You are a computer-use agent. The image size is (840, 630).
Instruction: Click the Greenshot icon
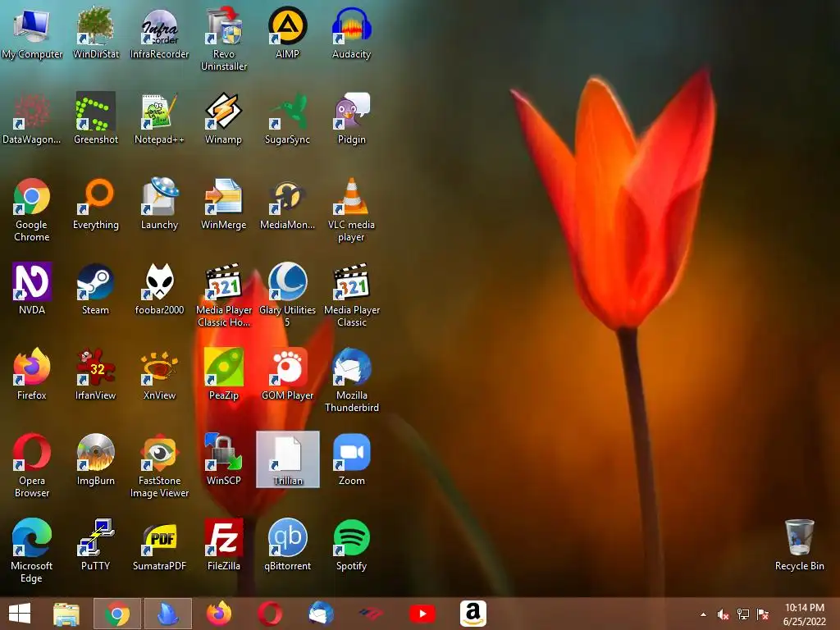(95, 118)
